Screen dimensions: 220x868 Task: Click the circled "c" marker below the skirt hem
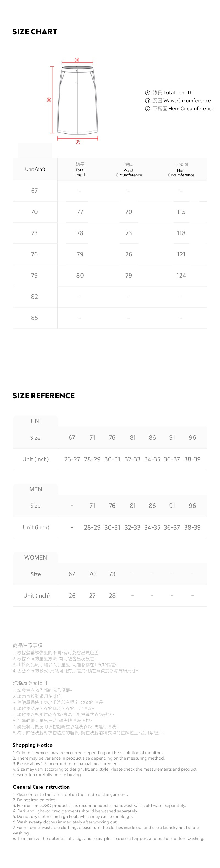pos(78,142)
